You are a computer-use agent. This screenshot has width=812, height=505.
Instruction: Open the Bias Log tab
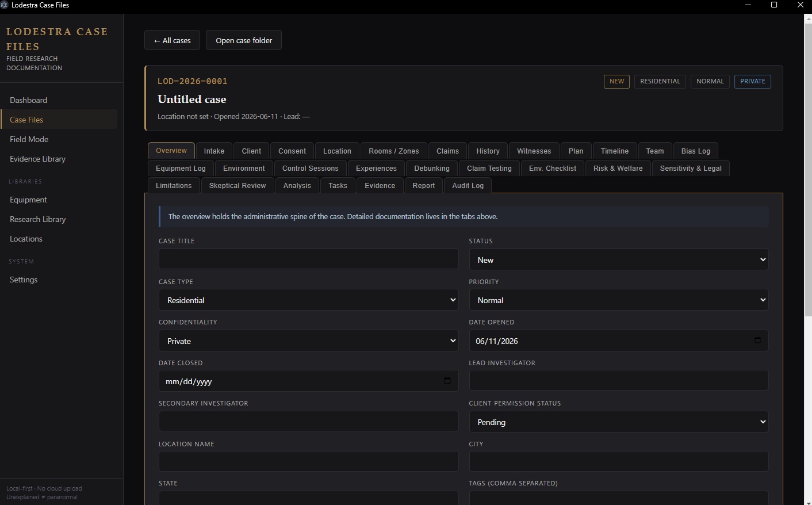[x=696, y=151]
